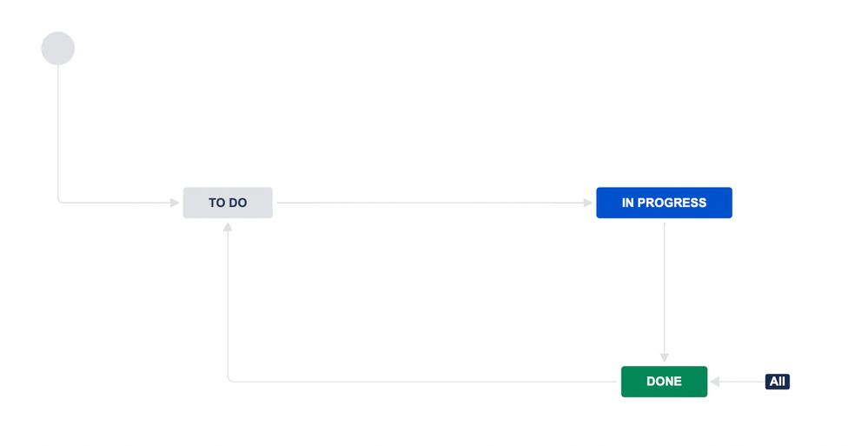
Task: Select the blue IN PROGRESS status
Action: pos(665,203)
